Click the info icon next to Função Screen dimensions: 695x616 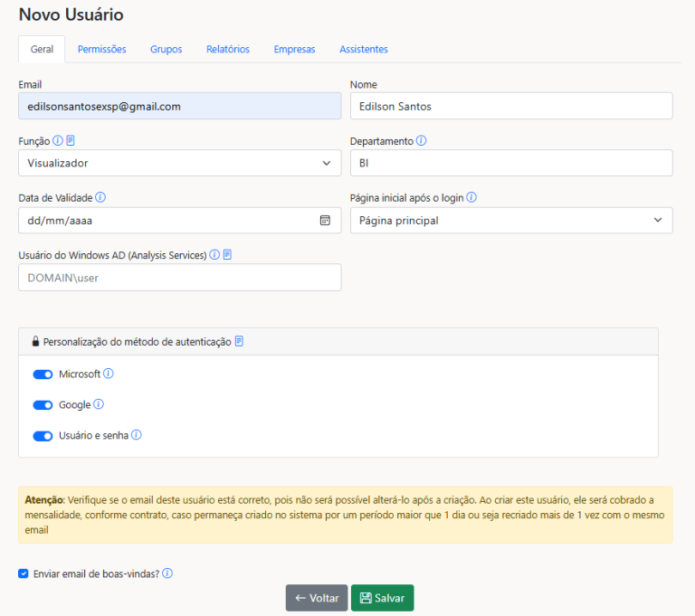point(58,141)
